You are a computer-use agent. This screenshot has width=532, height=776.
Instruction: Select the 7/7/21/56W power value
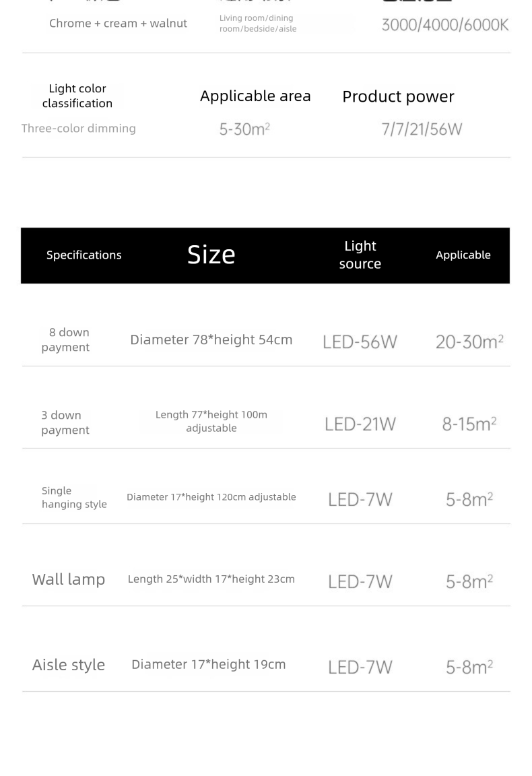click(422, 129)
